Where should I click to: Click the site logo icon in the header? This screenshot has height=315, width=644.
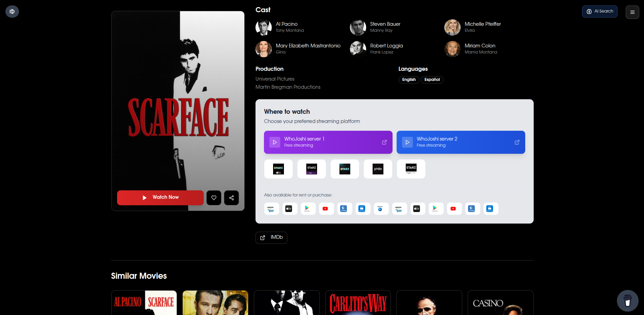point(12,12)
